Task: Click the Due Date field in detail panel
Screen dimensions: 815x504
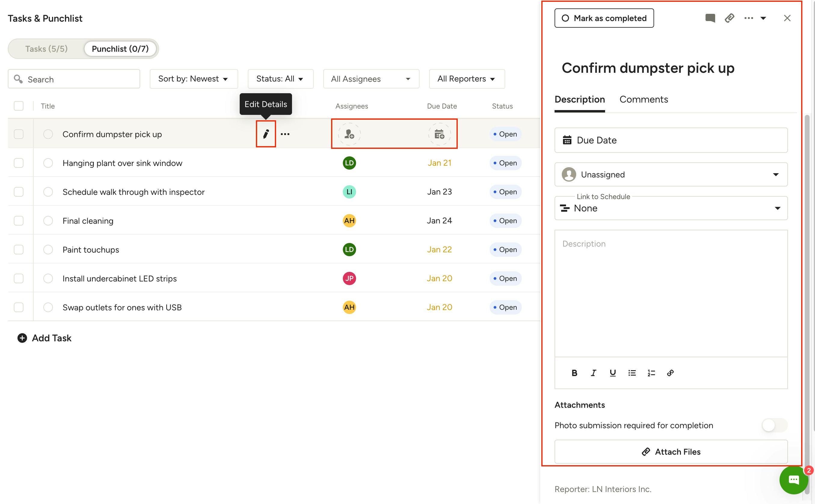Action: click(671, 140)
